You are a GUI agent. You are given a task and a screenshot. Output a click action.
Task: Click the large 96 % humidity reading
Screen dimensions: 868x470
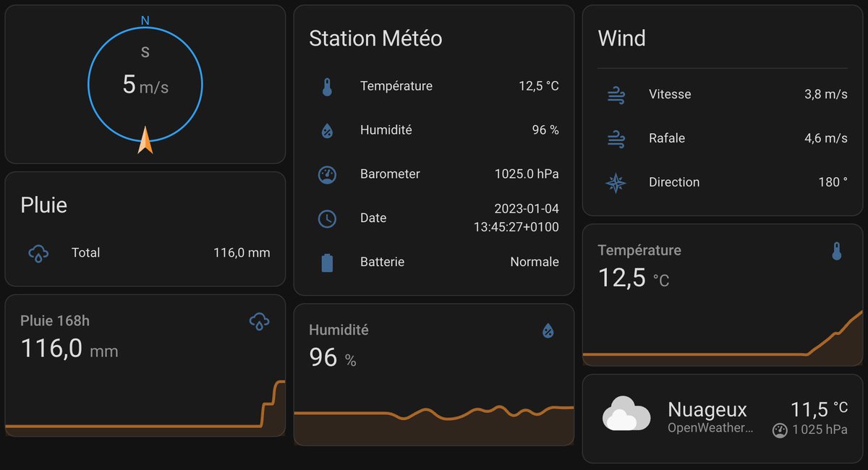click(x=333, y=358)
